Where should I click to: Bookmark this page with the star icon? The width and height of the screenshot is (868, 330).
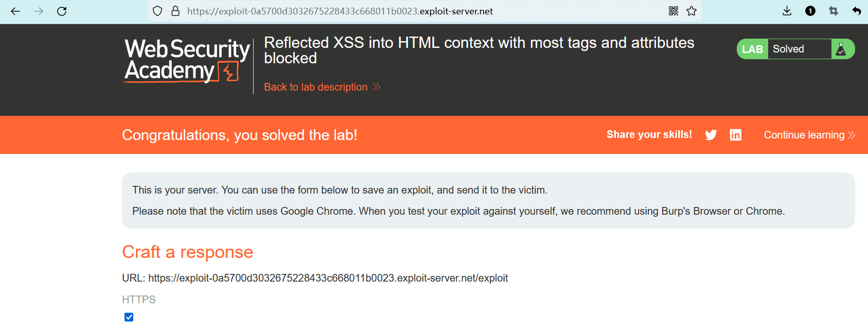pyautogui.click(x=692, y=11)
